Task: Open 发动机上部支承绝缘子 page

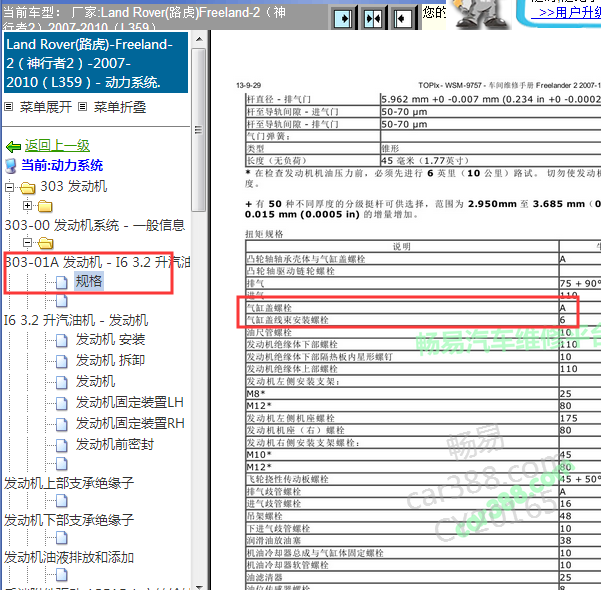Action: tap(69, 483)
